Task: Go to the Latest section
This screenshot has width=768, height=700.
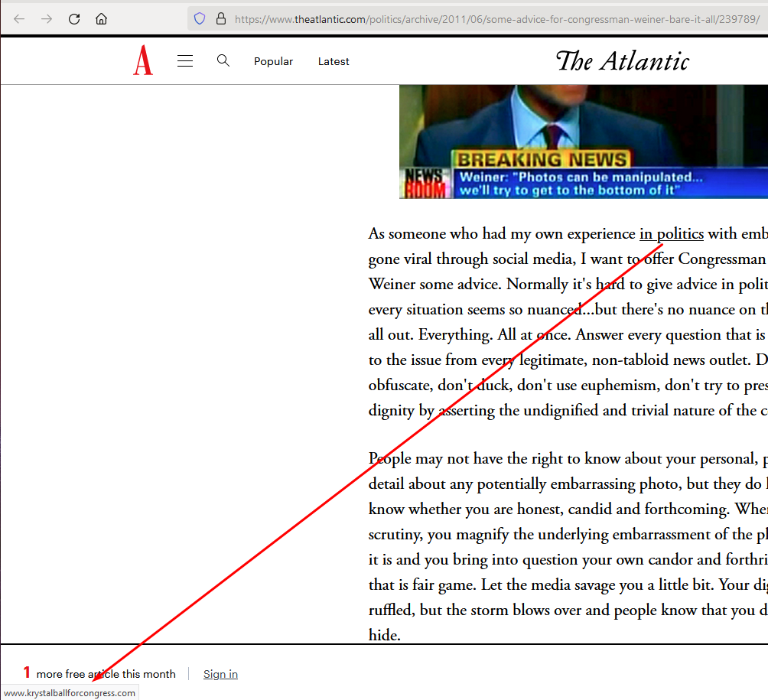Action: (x=334, y=62)
